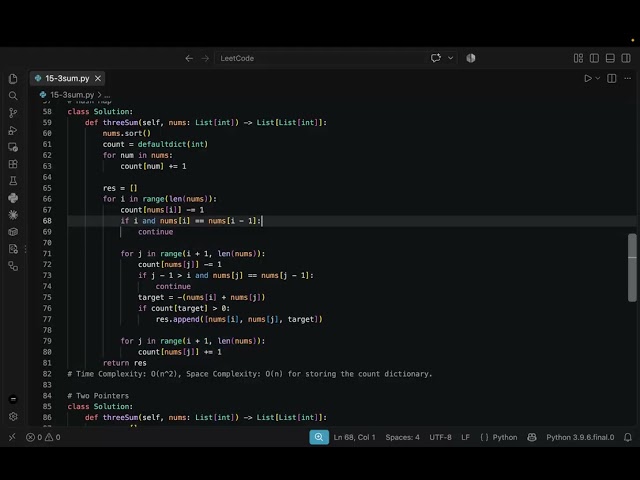Click the errors and warnings count in the status bar

(43, 437)
